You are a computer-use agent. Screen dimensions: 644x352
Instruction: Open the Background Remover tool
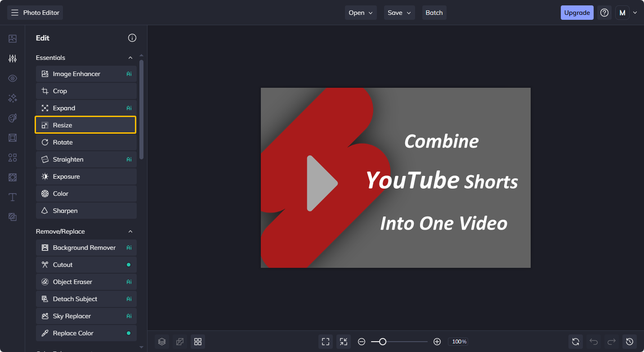86,248
